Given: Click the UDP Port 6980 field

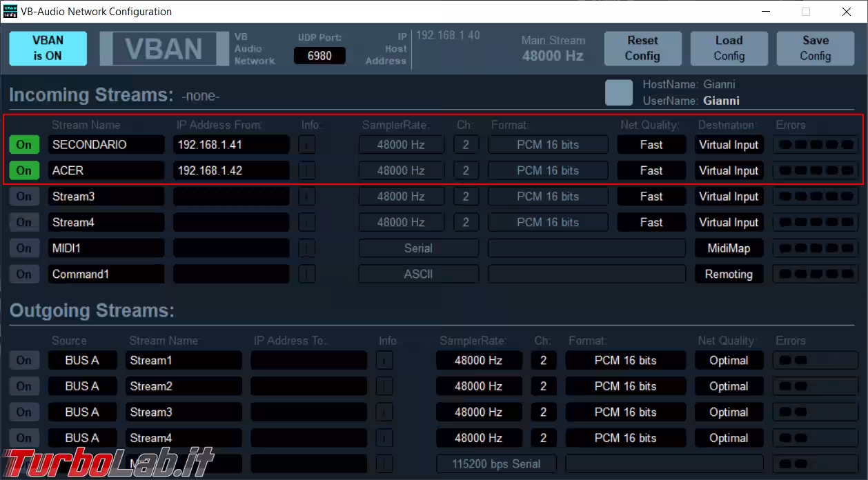Looking at the screenshot, I should [x=319, y=56].
